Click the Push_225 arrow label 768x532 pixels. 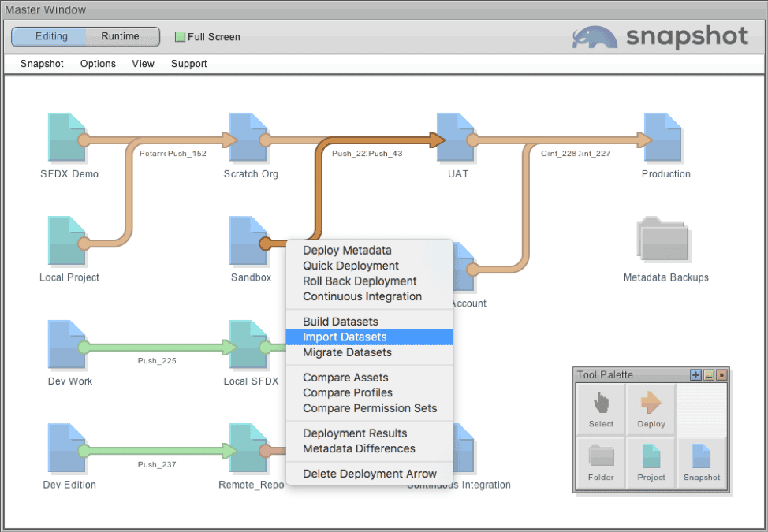point(157,361)
